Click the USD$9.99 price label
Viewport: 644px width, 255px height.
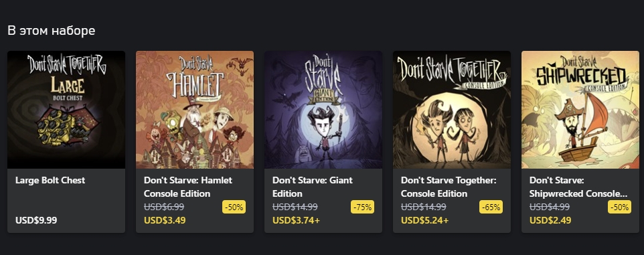coord(36,220)
